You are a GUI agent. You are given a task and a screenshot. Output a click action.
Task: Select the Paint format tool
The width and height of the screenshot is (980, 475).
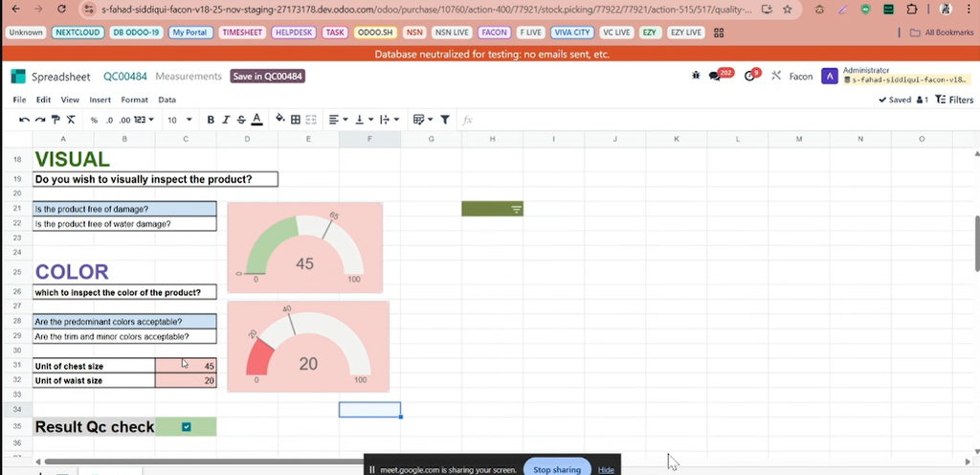click(56, 120)
